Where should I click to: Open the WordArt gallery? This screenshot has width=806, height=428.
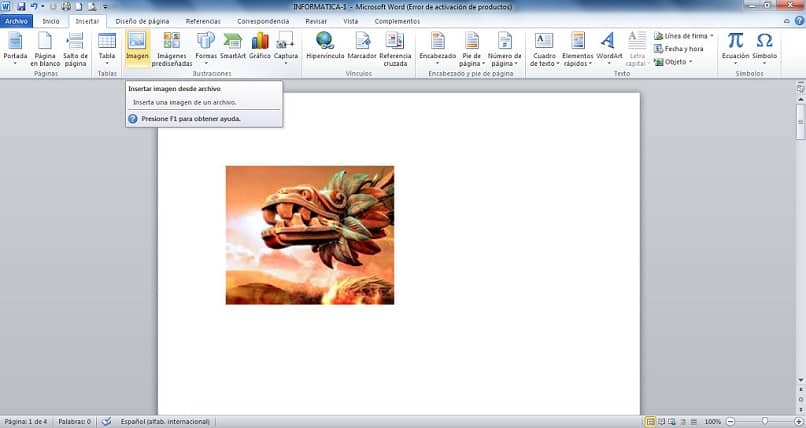point(609,49)
